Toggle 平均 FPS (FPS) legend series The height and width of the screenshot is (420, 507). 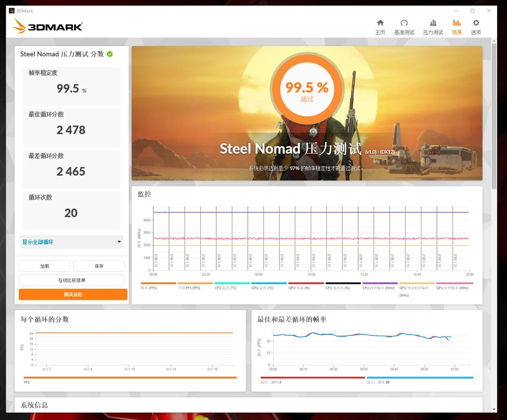[195, 286]
